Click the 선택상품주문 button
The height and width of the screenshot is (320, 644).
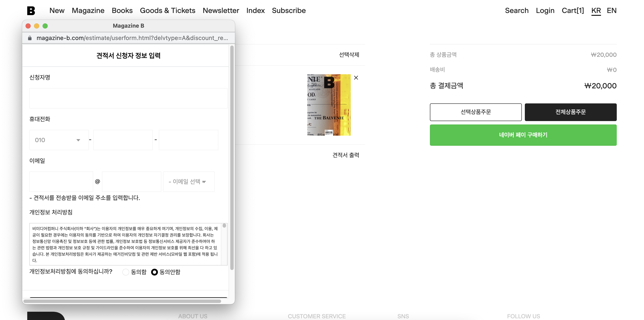click(475, 112)
